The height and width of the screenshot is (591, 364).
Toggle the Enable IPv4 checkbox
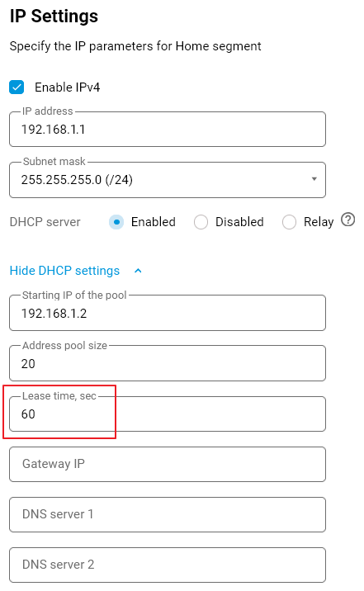pyautogui.click(x=17, y=87)
